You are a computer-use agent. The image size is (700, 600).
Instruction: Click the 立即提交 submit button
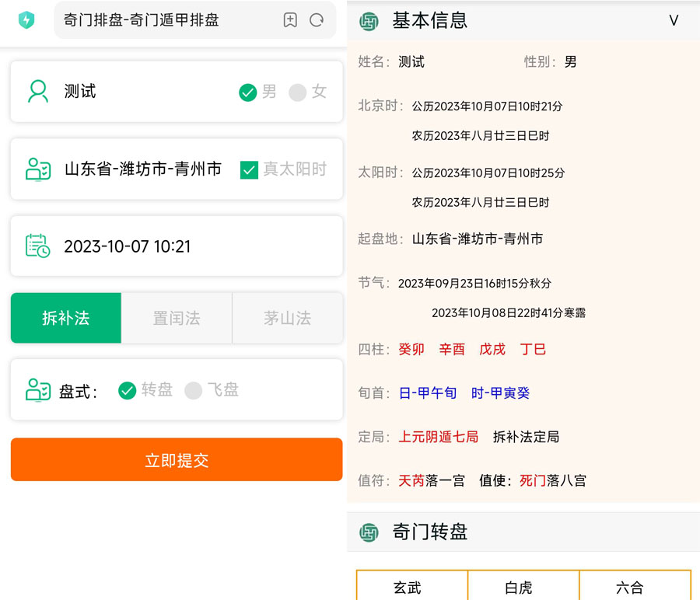176,459
